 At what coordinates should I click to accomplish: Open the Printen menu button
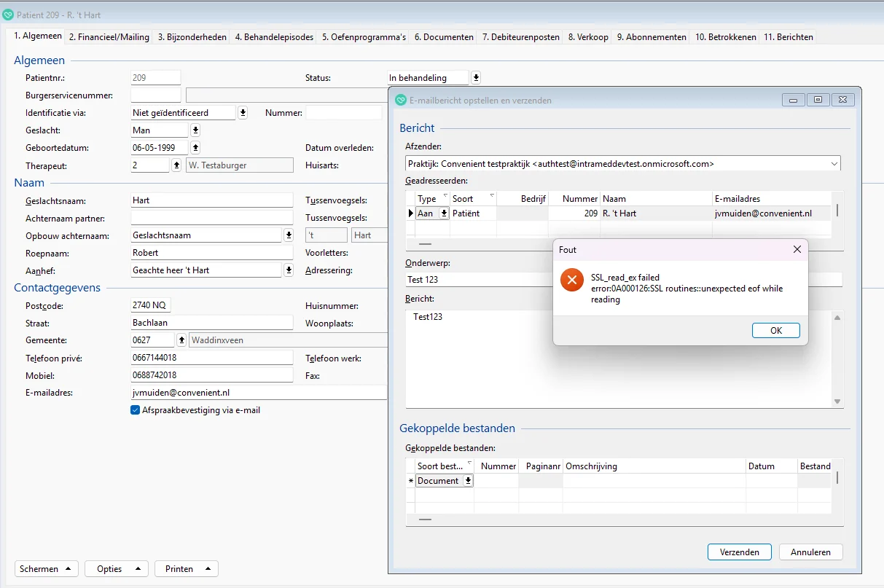coord(187,569)
